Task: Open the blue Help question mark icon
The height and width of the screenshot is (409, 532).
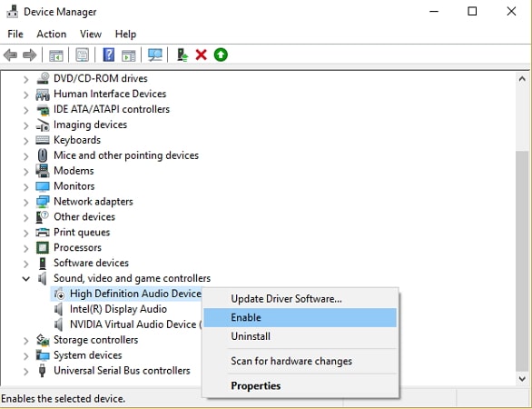Action: 109,55
